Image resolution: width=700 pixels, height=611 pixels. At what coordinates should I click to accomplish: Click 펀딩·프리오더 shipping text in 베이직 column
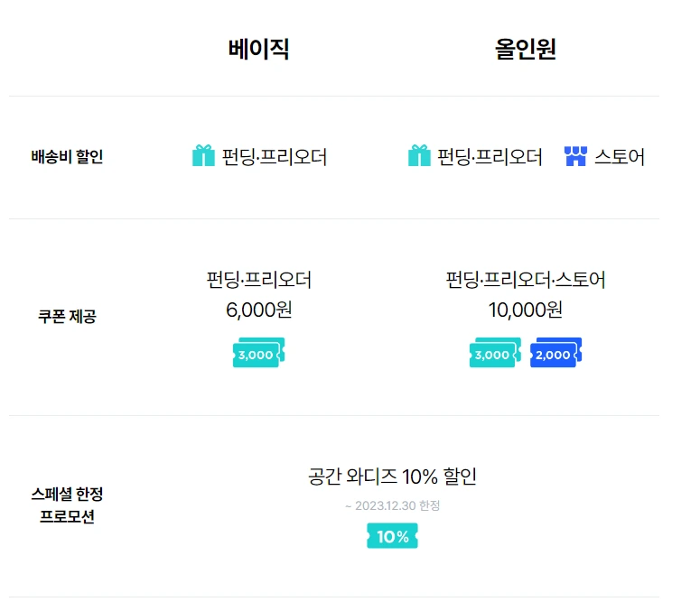click(x=275, y=157)
